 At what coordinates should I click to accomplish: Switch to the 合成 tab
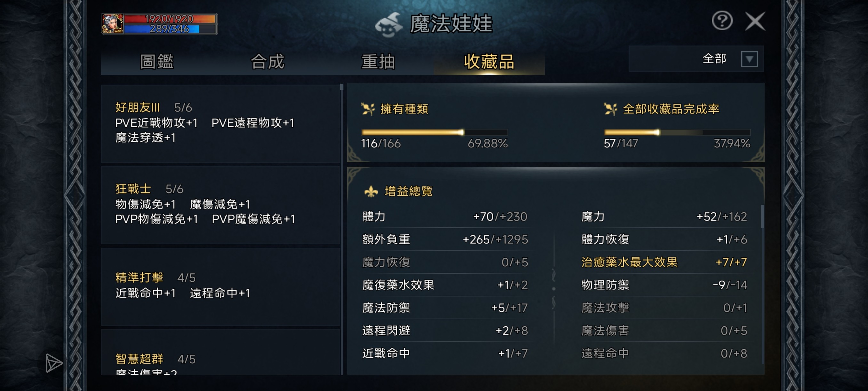point(268,62)
